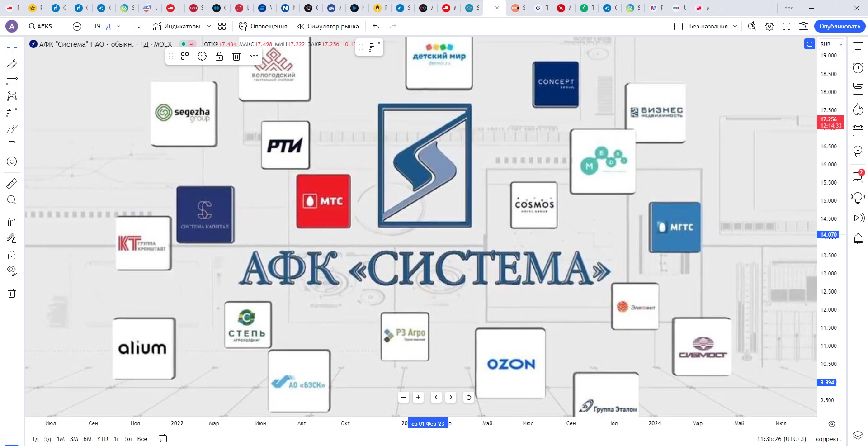Viewport: 868px width, 446px height.
Task: Open the Fibonacci retracement tools
Action: (x=12, y=80)
